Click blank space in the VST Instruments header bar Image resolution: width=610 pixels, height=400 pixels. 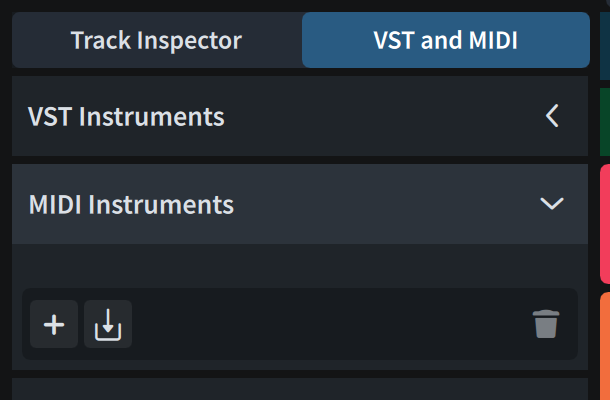380,117
